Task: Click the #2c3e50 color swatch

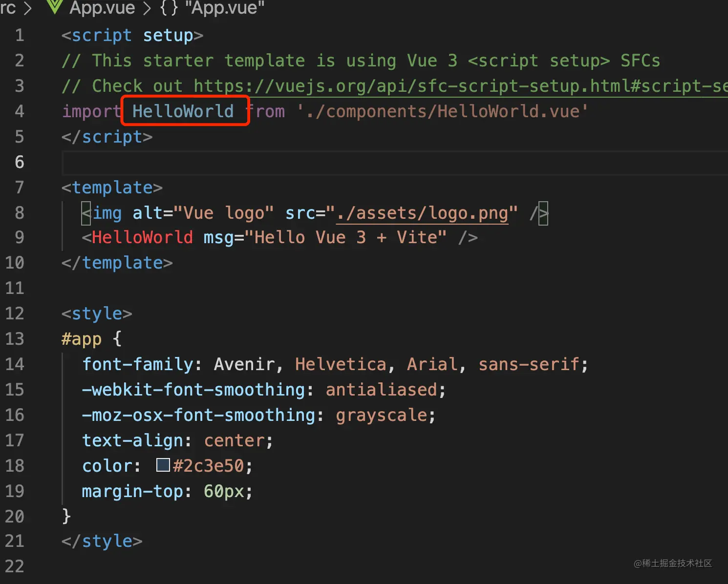Action: pos(163,465)
